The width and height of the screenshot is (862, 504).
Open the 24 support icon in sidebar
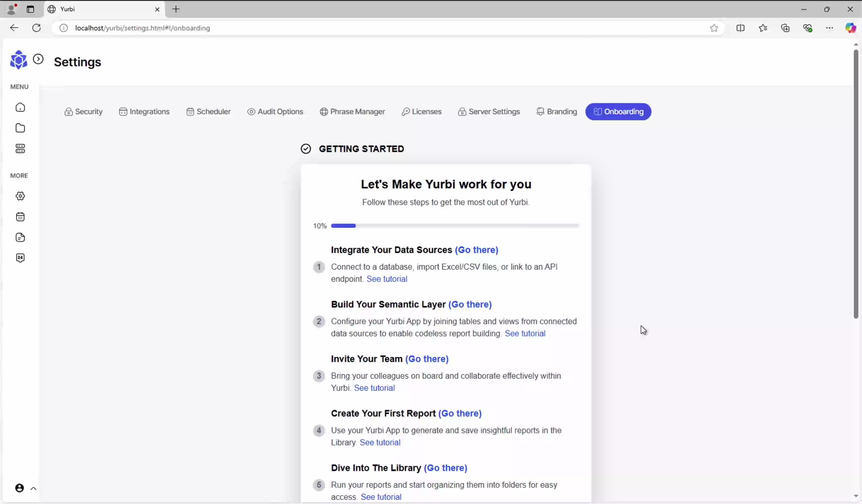pos(20,258)
